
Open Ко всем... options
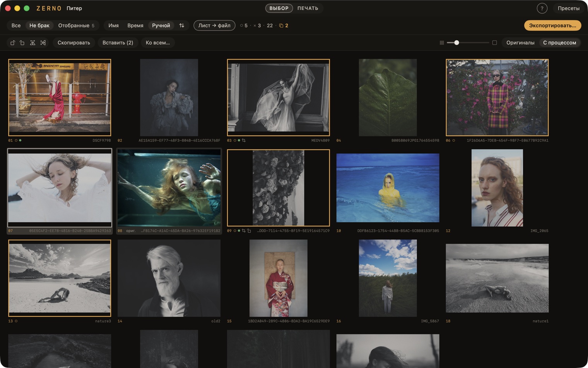point(158,43)
